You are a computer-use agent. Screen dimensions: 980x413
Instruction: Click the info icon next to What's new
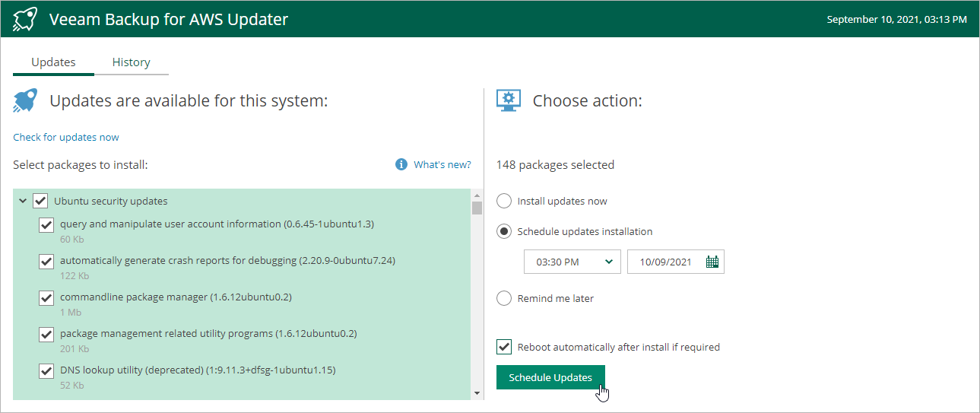[401, 164]
